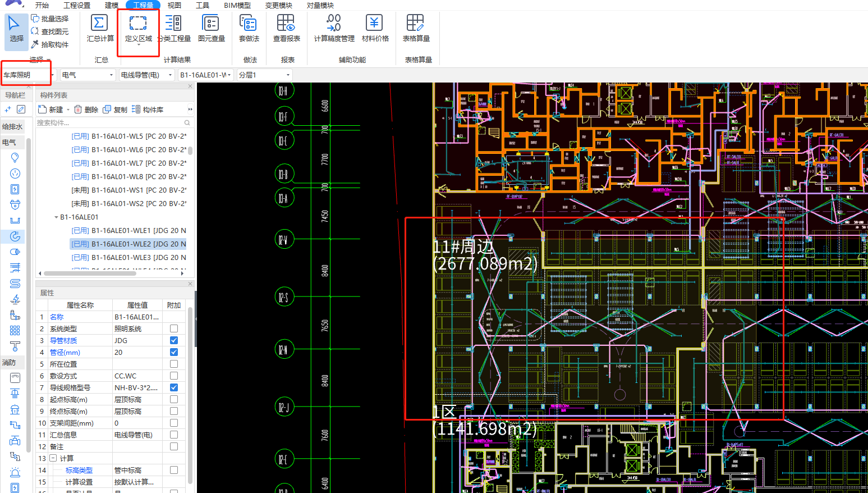Image resolution: width=868 pixels, height=493 pixels.
Task: Open the 工程设置 ribbon tab
Action: pos(77,5)
